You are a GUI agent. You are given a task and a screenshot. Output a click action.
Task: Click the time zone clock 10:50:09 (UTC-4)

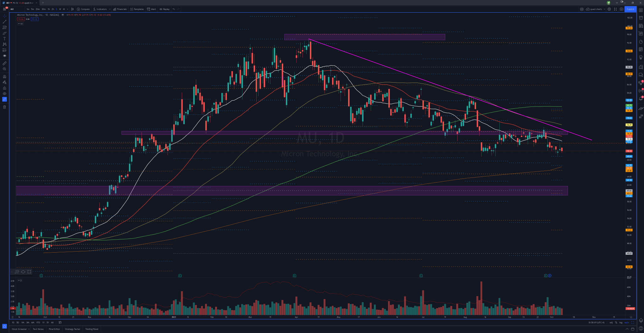pyautogui.click(x=596, y=322)
